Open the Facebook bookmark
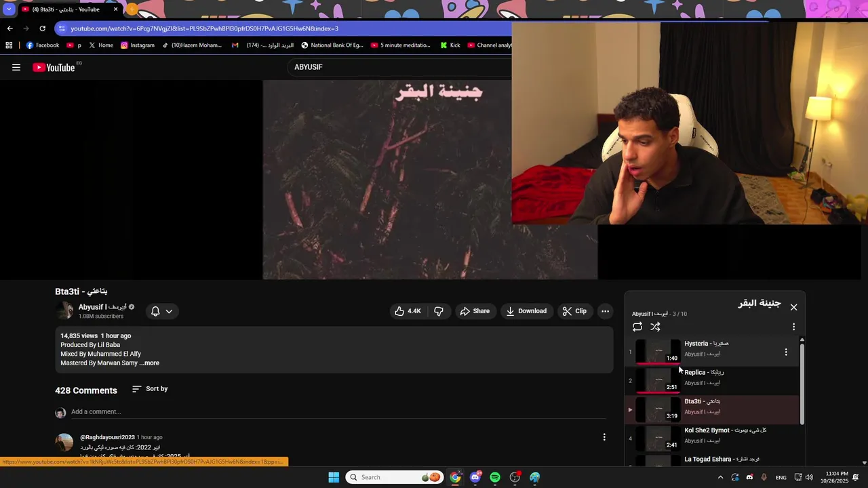Screen dimensions: 868x488 point(42,45)
